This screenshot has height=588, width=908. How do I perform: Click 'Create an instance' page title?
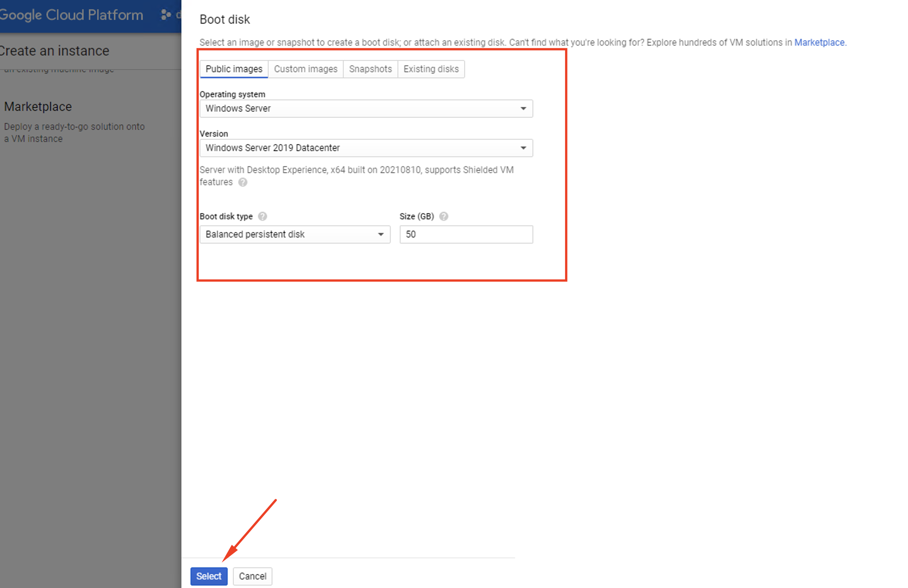coord(55,51)
